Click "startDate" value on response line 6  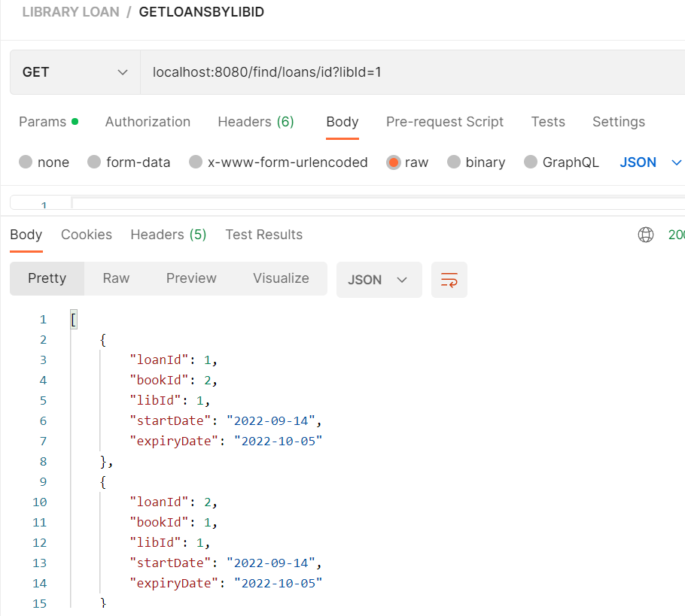point(271,421)
